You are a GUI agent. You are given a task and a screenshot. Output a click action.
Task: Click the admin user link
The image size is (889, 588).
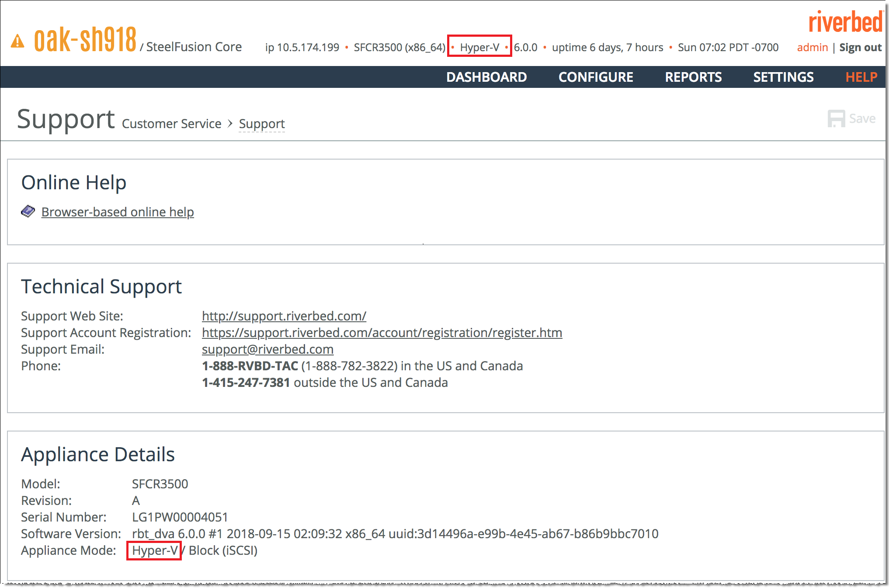[x=813, y=47]
